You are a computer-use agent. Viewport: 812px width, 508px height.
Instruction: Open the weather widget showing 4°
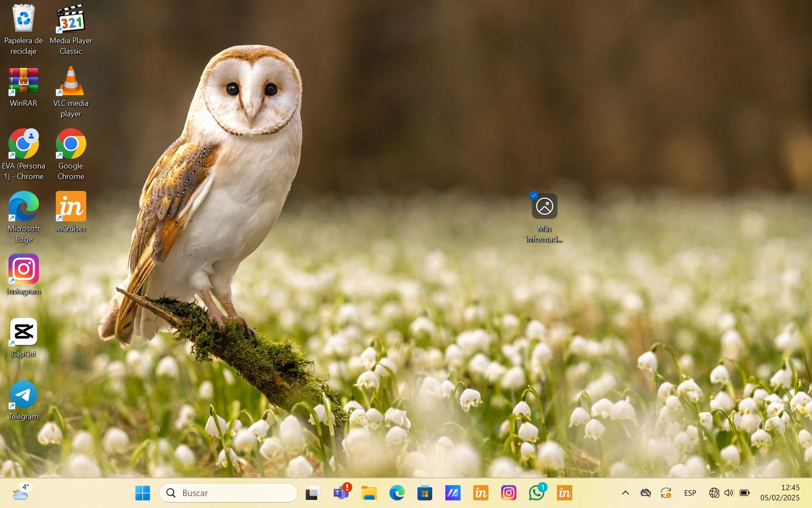[21, 493]
